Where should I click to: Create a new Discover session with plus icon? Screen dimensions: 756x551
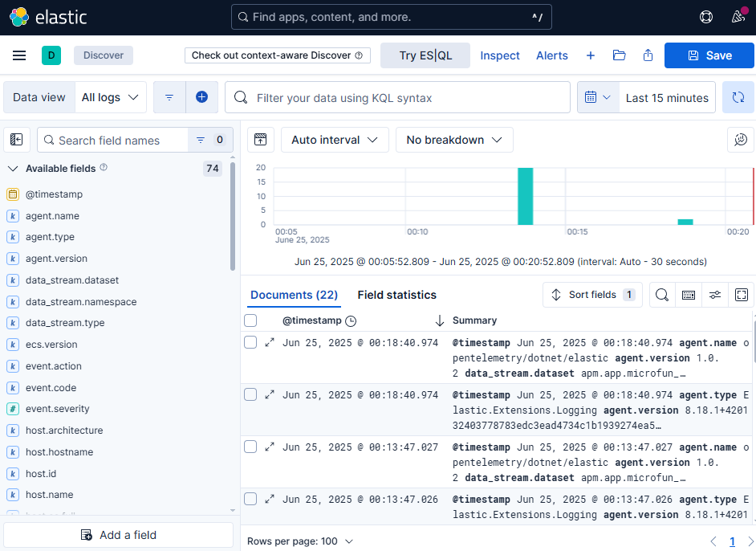click(x=590, y=55)
